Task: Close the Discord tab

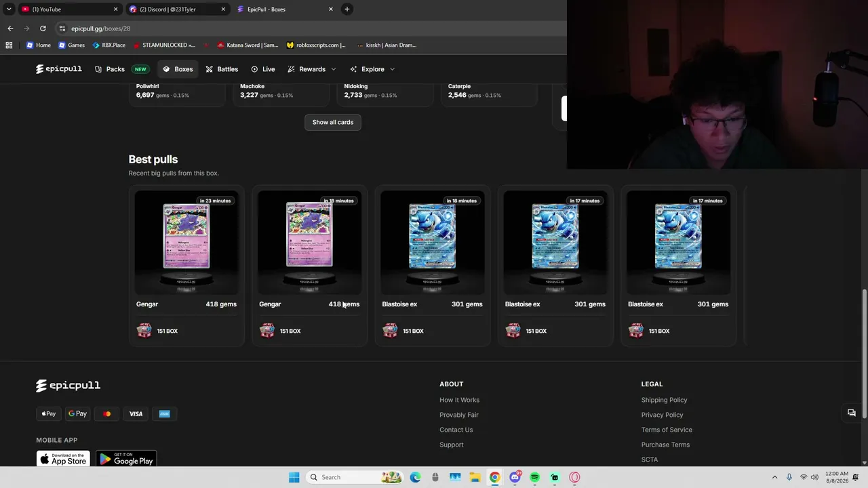Action: click(223, 9)
